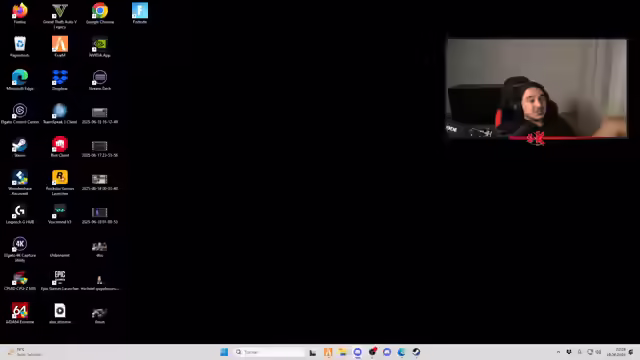Screen dimensions: 640x360
Task: Open Steam from the taskbar
Action: coord(416,352)
